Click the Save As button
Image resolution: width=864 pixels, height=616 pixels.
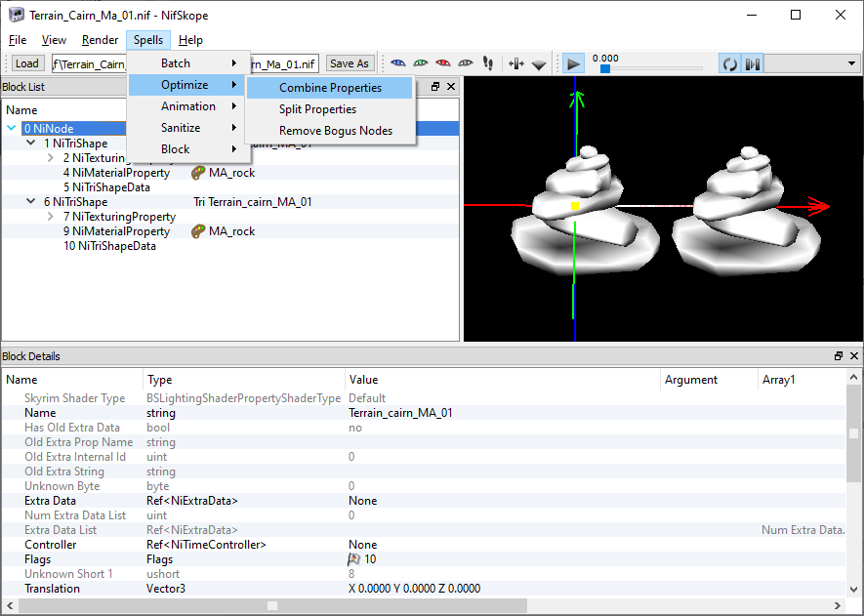pos(349,63)
